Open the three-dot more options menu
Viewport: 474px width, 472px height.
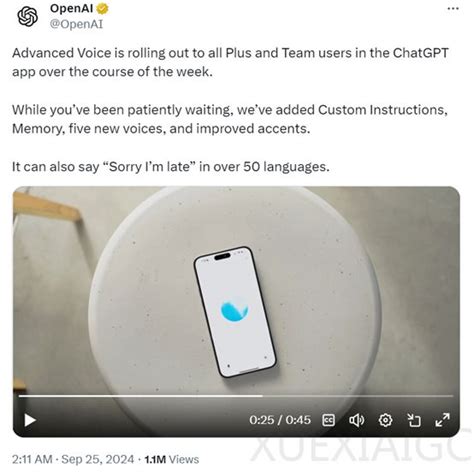pos(453,9)
